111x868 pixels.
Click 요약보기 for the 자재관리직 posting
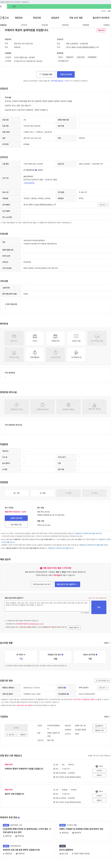click(x=99, y=771)
